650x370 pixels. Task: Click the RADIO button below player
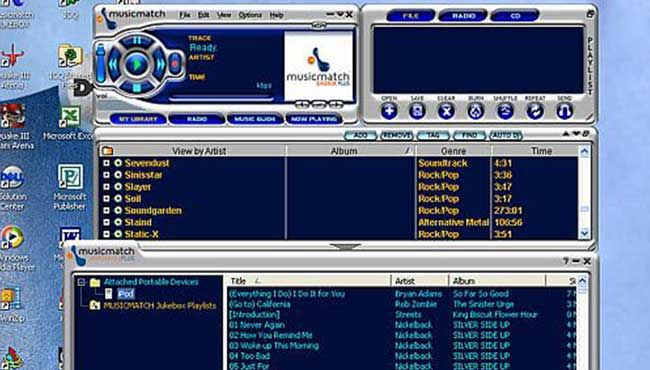click(x=197, y=119)
